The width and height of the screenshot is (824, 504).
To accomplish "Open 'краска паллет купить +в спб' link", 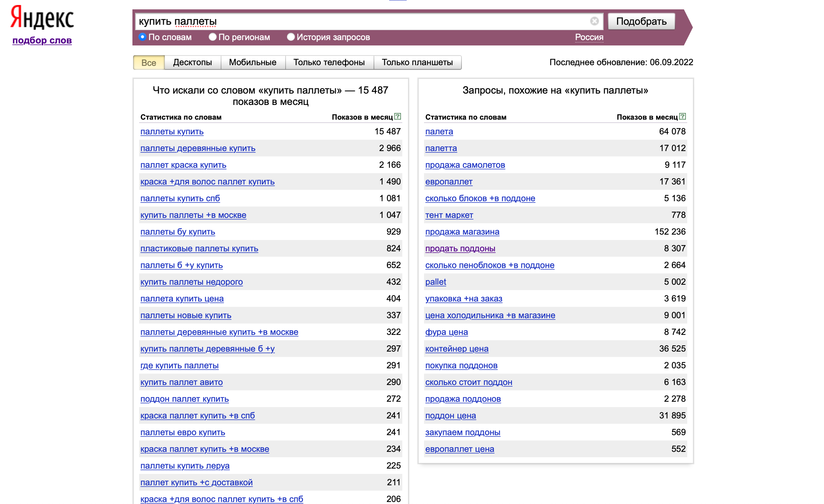I will coord(198,416).
